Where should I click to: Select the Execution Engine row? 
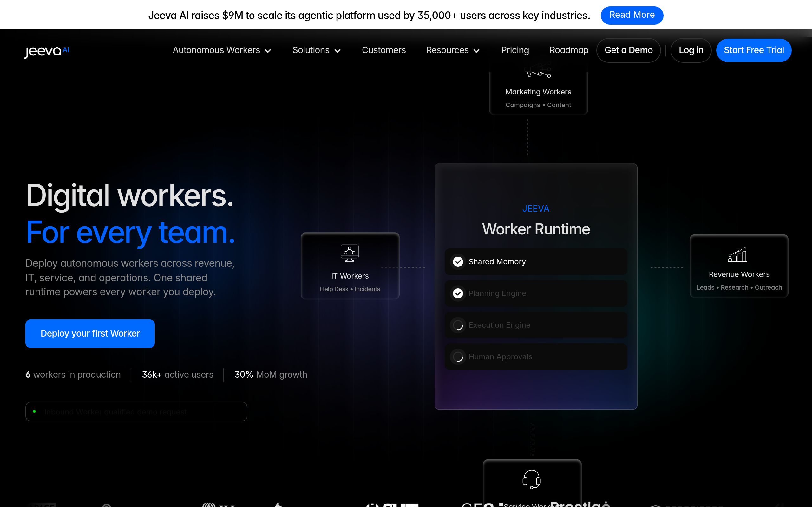[536, 325]
